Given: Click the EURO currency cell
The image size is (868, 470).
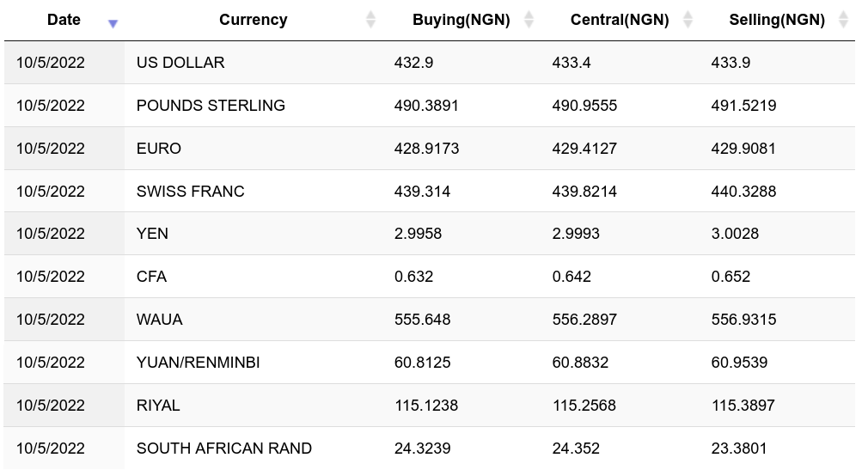Looking at the screenshot, I should (159, 149).
